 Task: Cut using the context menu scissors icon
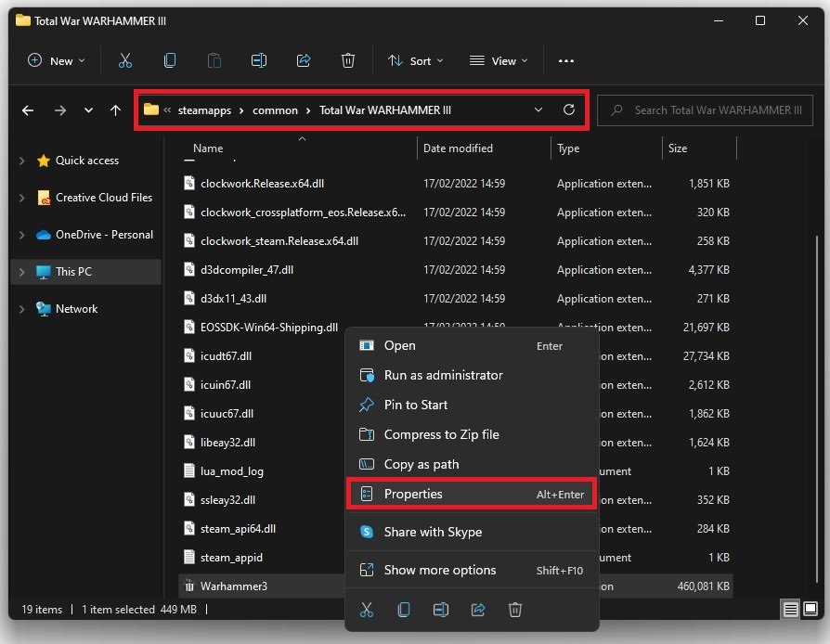367,610
